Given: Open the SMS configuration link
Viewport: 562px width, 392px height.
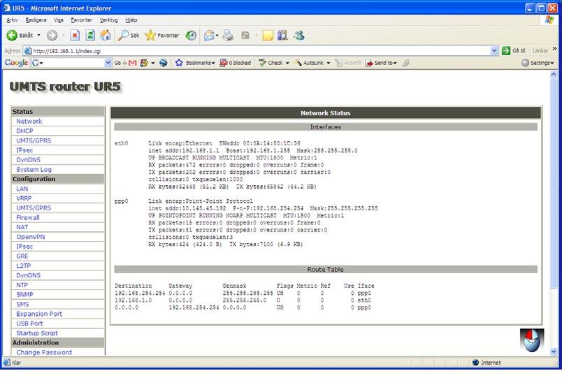Looking at the screenshot, I should point(22,304).
